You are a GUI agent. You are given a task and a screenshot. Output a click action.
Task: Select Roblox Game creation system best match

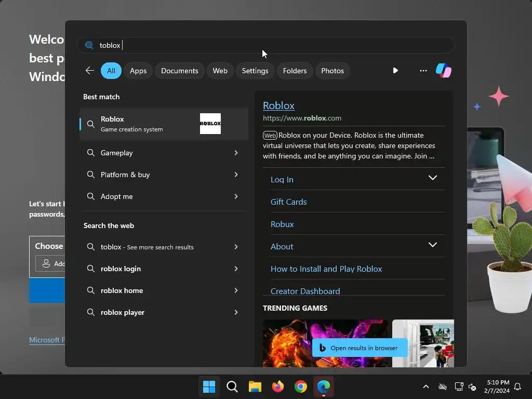(x=164, y=124)
